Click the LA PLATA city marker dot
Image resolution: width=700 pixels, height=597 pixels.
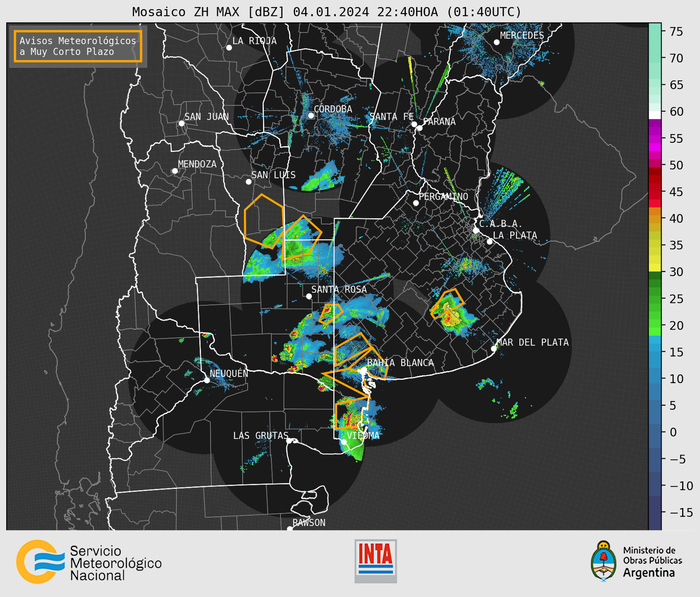(490, 242)
